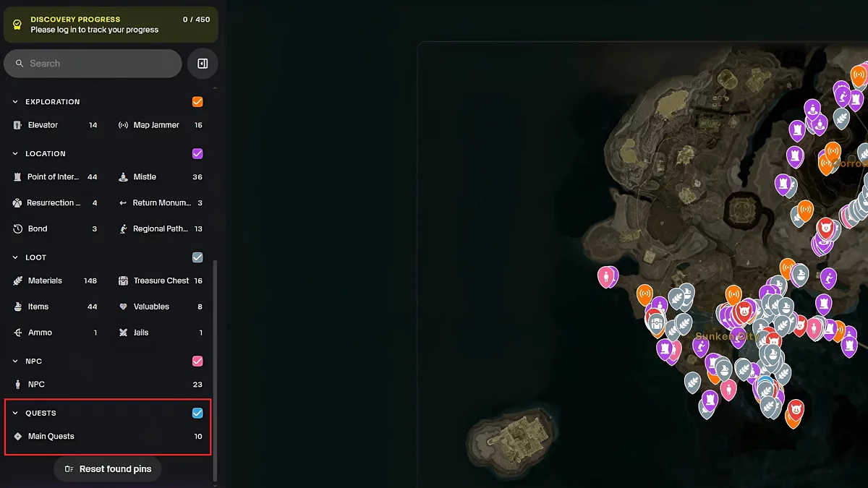Uncheck the orange Exploration checkbox
The width and height of the screenshot is (868, 488).
tap(197, 102)
